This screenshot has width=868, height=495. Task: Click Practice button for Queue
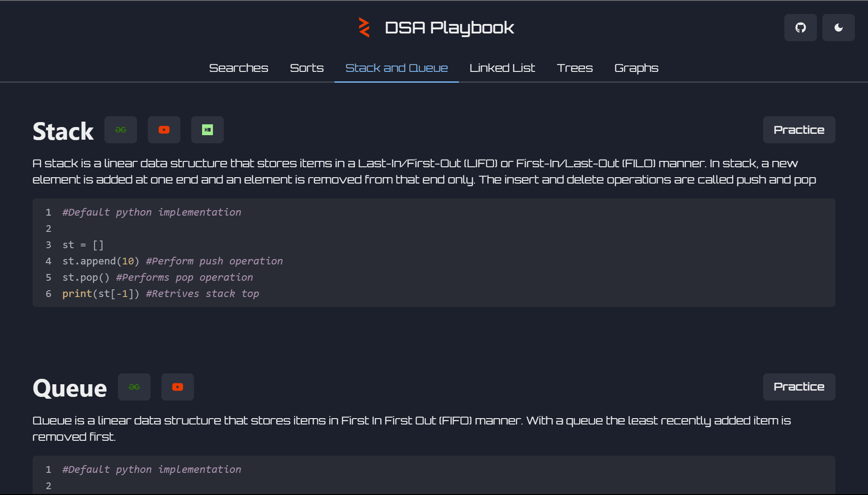[x=799, y=387]
